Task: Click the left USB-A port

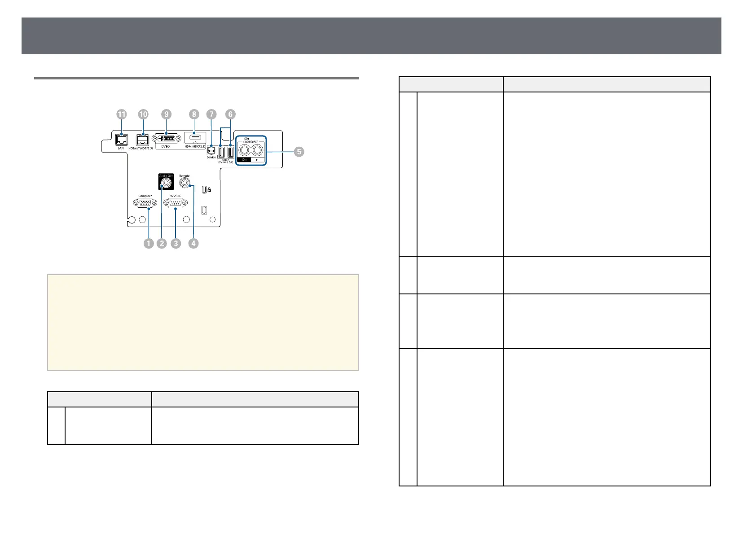Action: coord(221,152)
